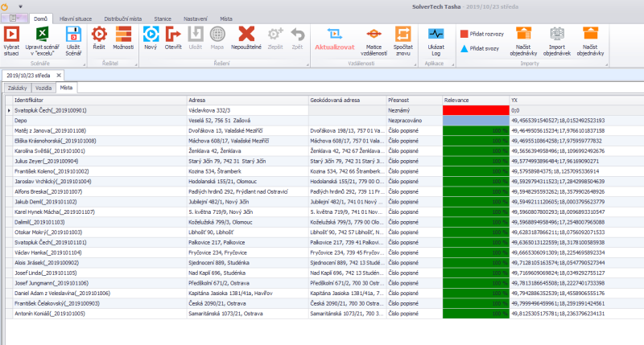Sort by YX column header
Image resolution: width=644 pixels, height=345 pixels.
tap(576, 100)
